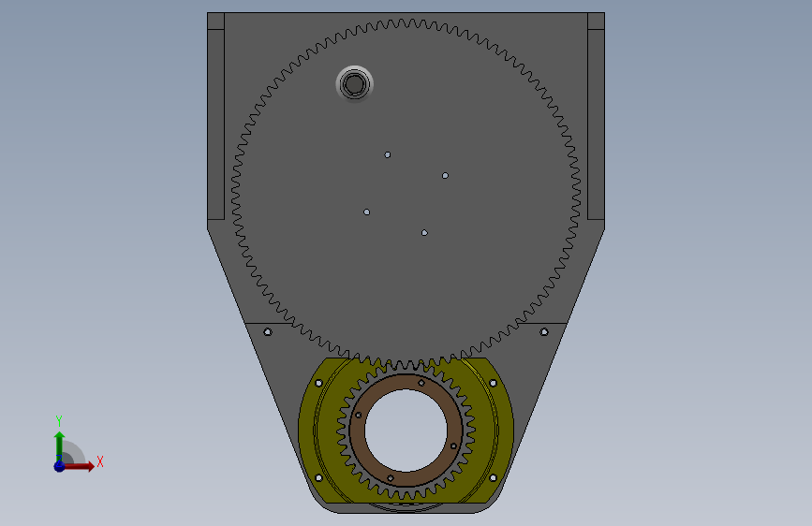Select the lowest small hole on large gear

click(x=424, y=233)
